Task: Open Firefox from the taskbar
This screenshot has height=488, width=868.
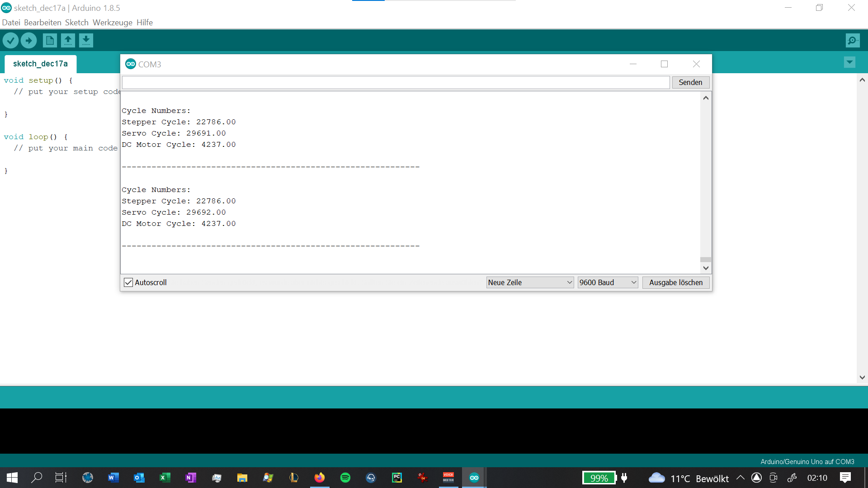Action: coord(320,478)
